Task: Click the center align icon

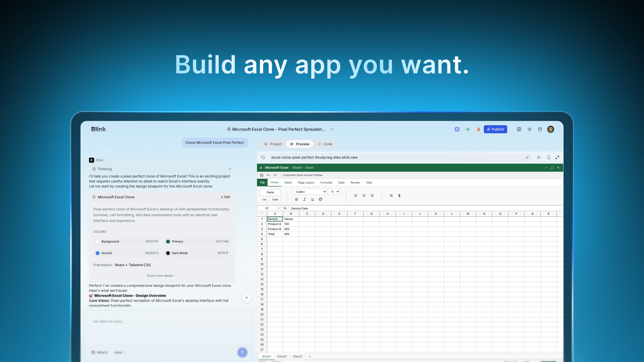Action: click(x=364, y=195)
